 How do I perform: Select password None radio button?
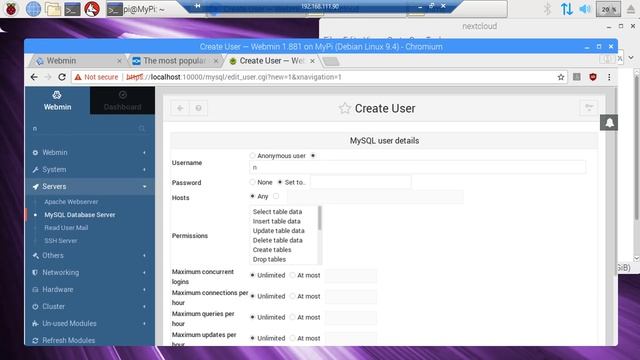point(252,182)
